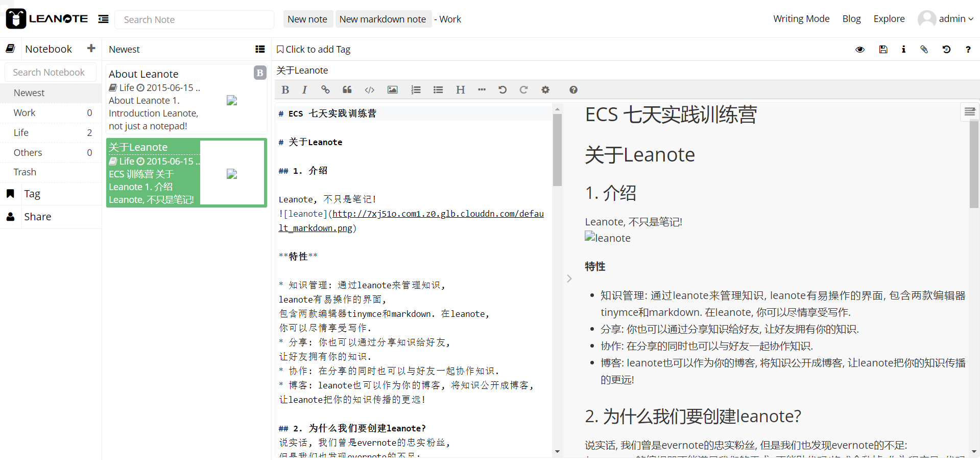Insert horizontal rule icon

point(482,90)
